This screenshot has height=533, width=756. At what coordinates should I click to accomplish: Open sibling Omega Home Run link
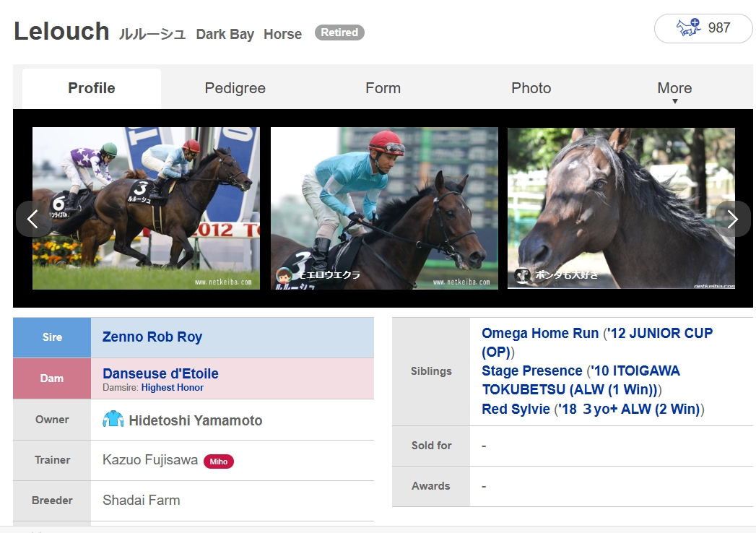click(540, 334)
